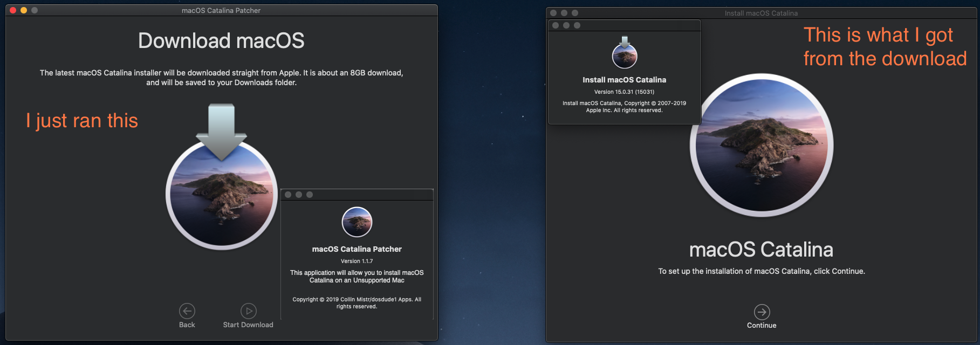Click the Continue arrow in Install macOS Catalina
980x345 pixels.
(762, 312)
